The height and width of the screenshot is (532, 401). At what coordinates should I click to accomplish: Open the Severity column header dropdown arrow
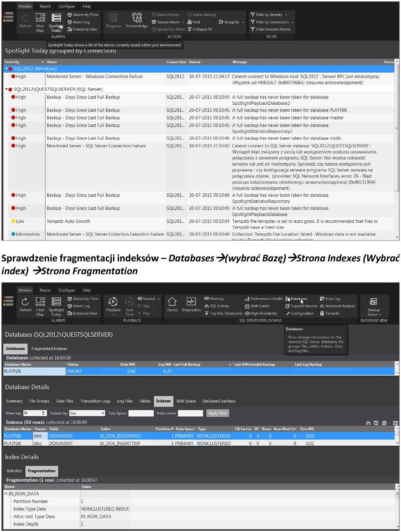click(42, 62)
